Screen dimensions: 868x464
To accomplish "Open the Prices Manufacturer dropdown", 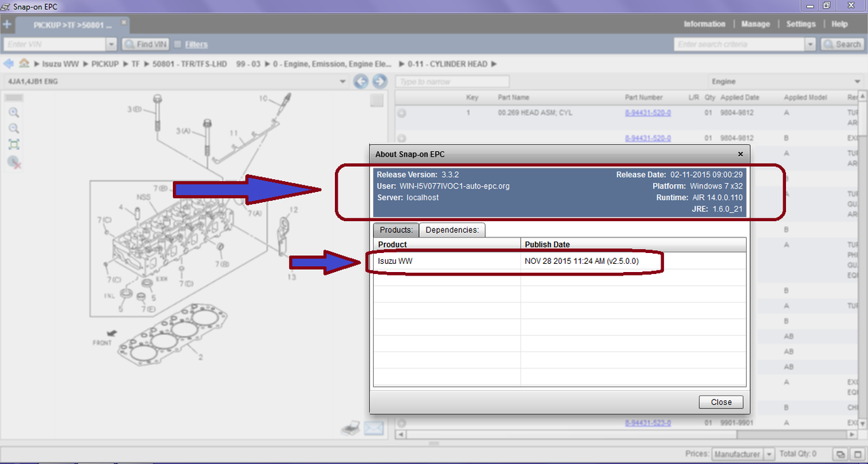I will coord(769,454).
